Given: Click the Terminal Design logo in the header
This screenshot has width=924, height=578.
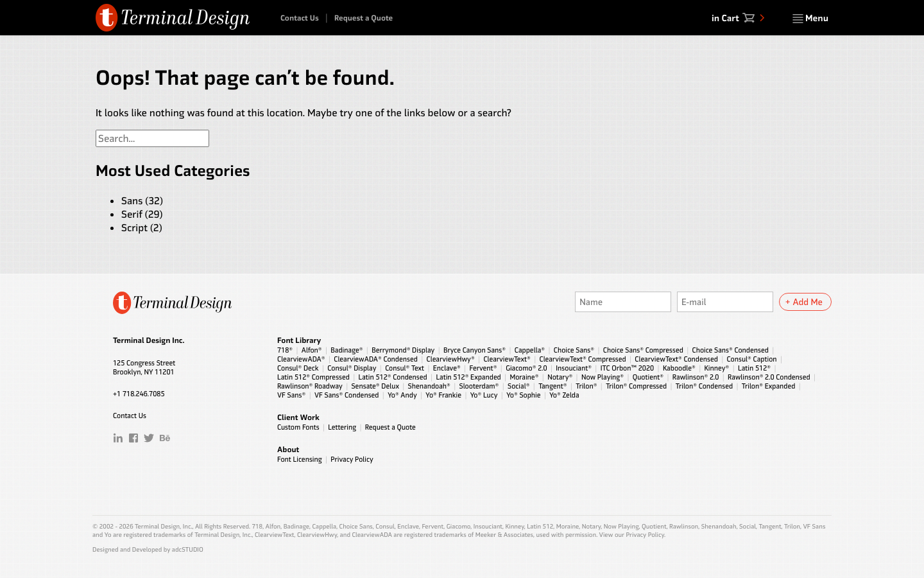Looking at the screenshot, I should (x=172, y=17).
